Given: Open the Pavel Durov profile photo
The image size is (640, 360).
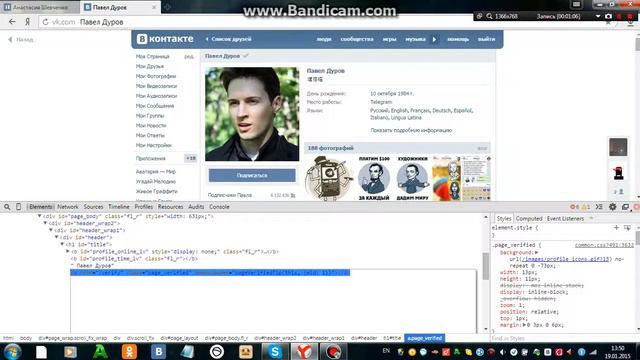Looking at the screenshot, I should (x=252, y=114).
